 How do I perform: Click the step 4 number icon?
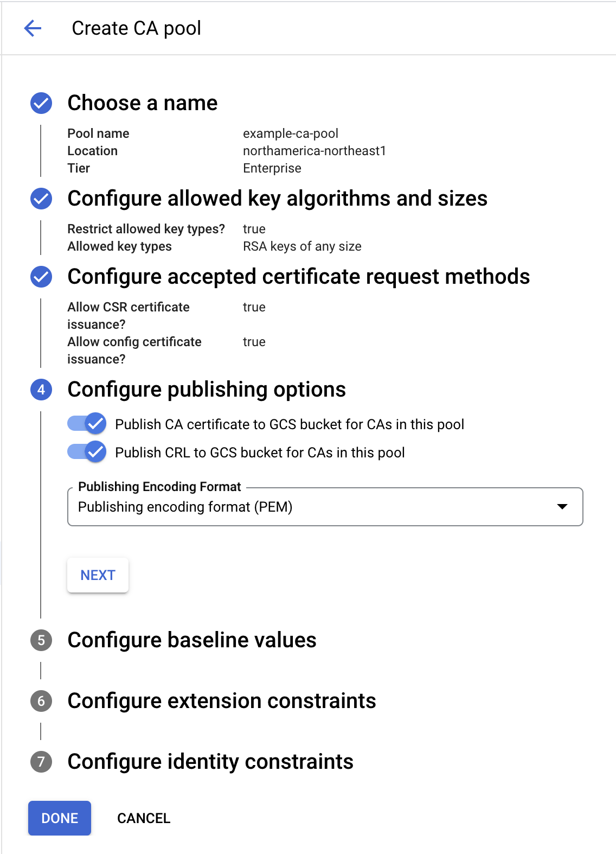pyautogui.click(x=41, y=390)
